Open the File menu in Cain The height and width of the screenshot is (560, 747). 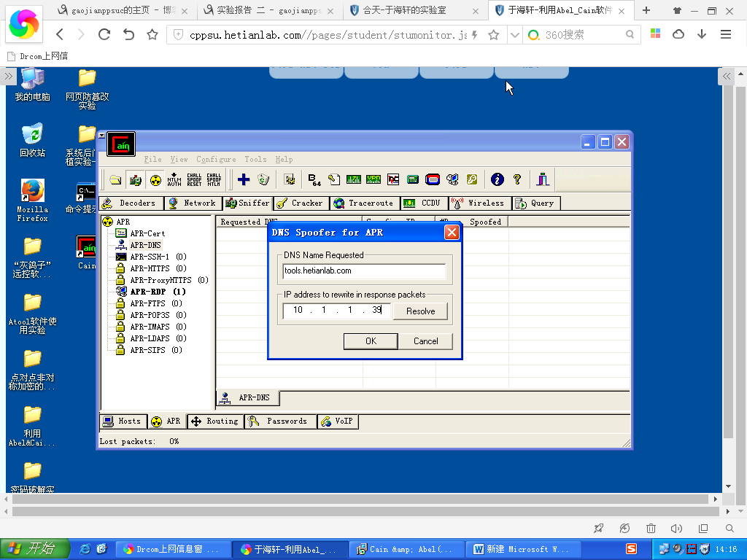click(x=153, y=160)
